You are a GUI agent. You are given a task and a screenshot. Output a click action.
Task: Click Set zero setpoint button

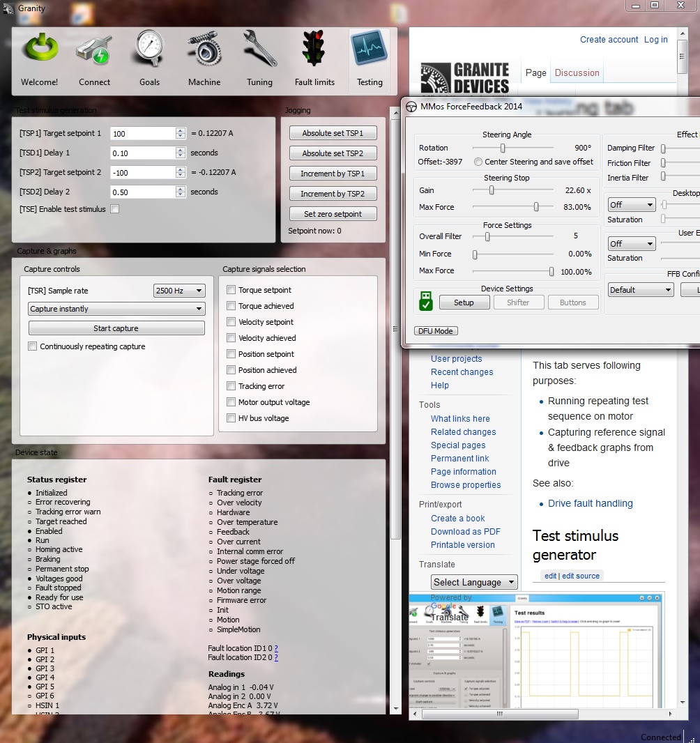(333, 214)
